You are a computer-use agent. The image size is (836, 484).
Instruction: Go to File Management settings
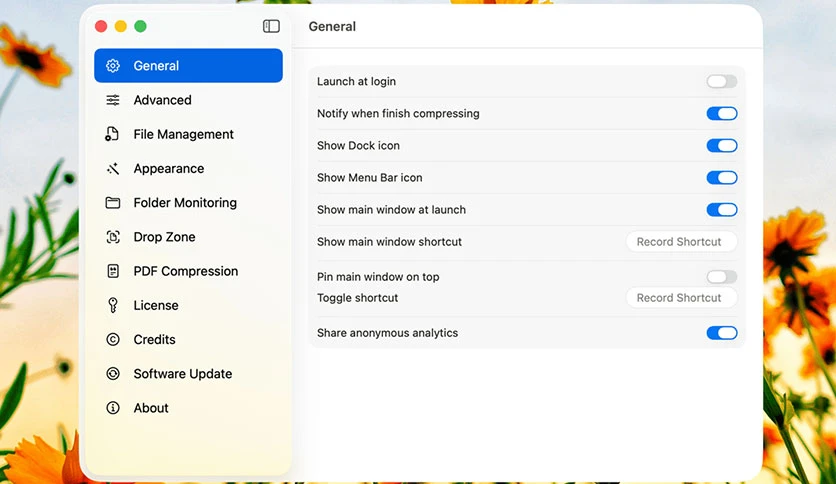tap(188, 134)
